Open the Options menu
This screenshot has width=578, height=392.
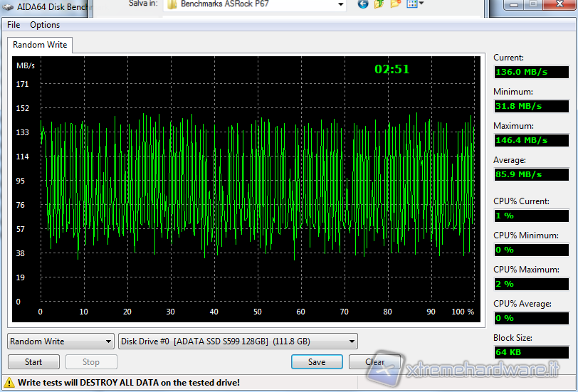(45, 25)
